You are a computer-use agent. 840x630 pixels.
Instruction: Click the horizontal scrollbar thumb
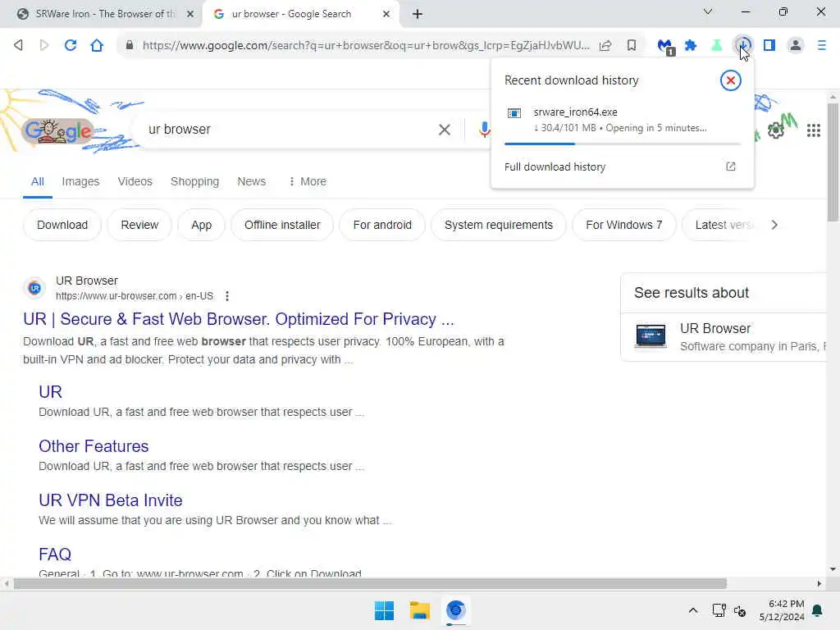(370, 583)
